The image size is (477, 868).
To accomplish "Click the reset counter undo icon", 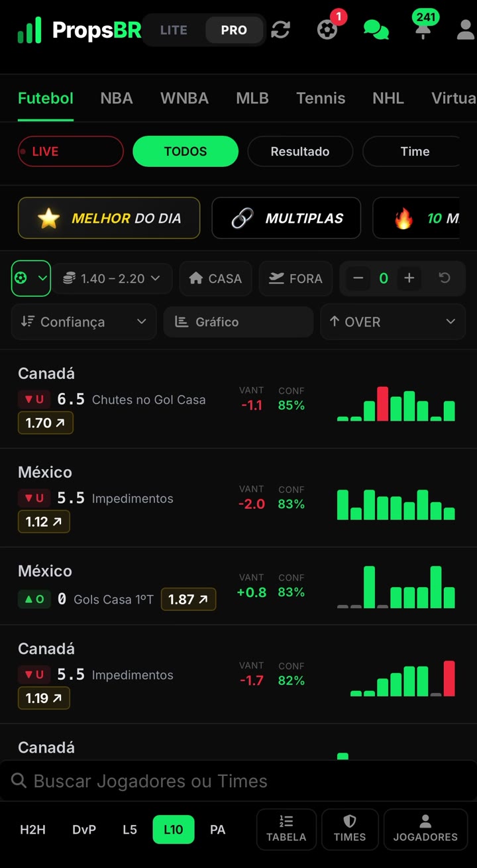I will click(445, 278).
